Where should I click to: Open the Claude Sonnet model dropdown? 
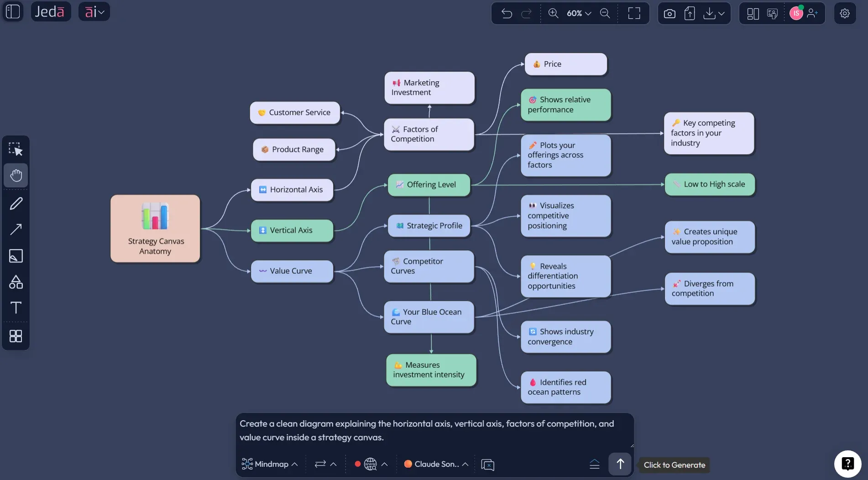coord(436,464)
